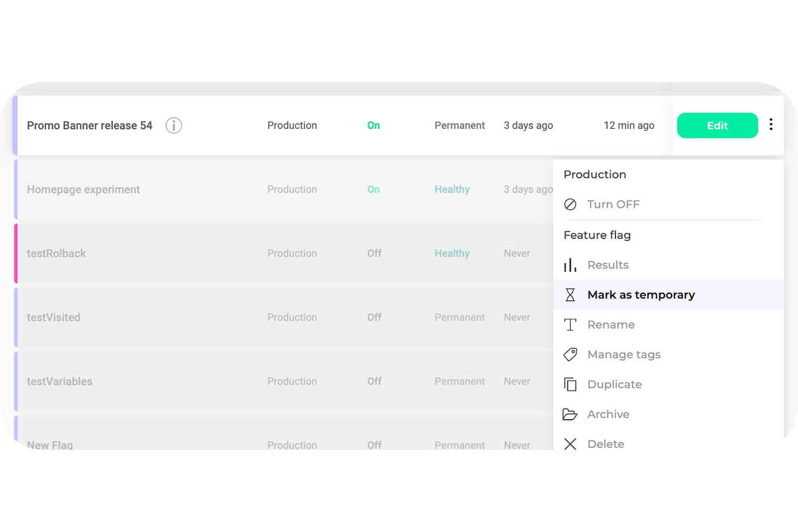Click the Archive folder icon
This screenshot has width=798, height=532.
570,414
